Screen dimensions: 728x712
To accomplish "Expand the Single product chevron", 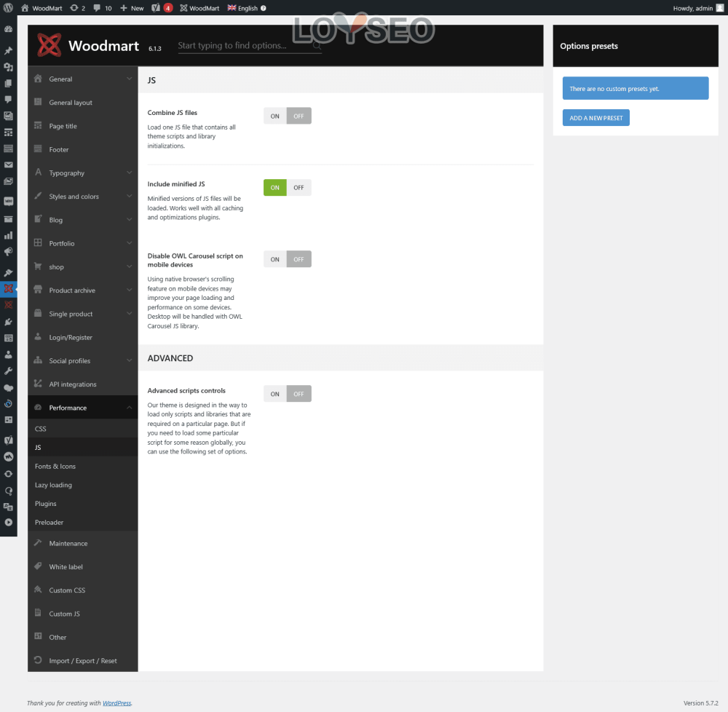I will [129, 314].
